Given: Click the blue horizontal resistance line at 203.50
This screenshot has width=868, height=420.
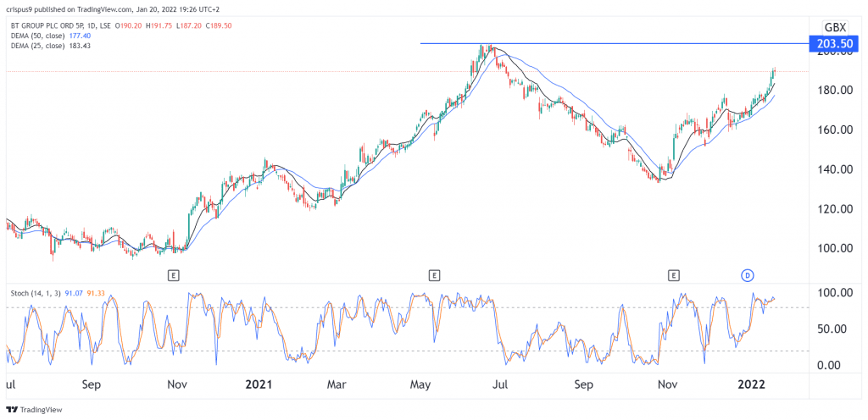Looking at the screenshot, I should tap(615, 43).
